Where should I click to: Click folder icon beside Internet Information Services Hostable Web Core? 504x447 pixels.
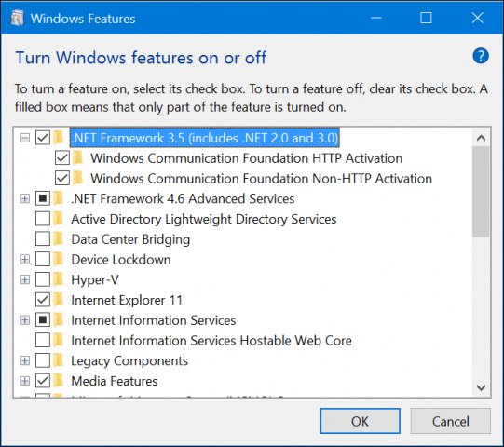pyautogui.click(x=58, y=340)
